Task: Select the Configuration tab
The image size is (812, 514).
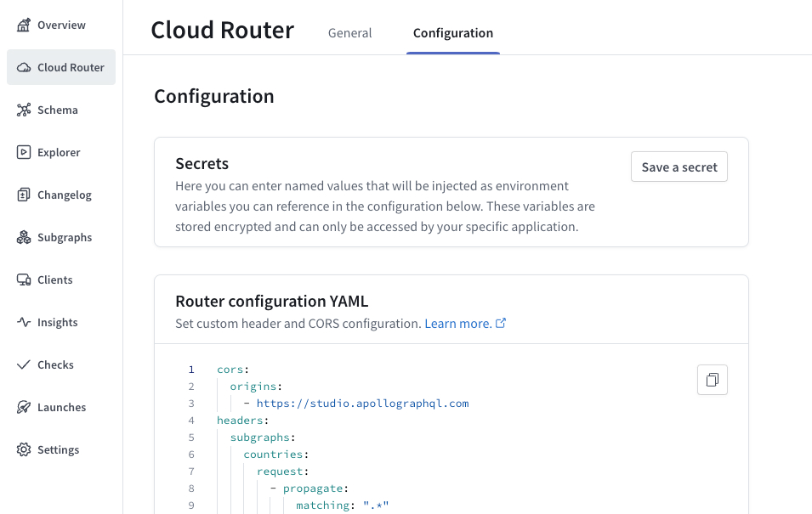Action: (452, 33)
